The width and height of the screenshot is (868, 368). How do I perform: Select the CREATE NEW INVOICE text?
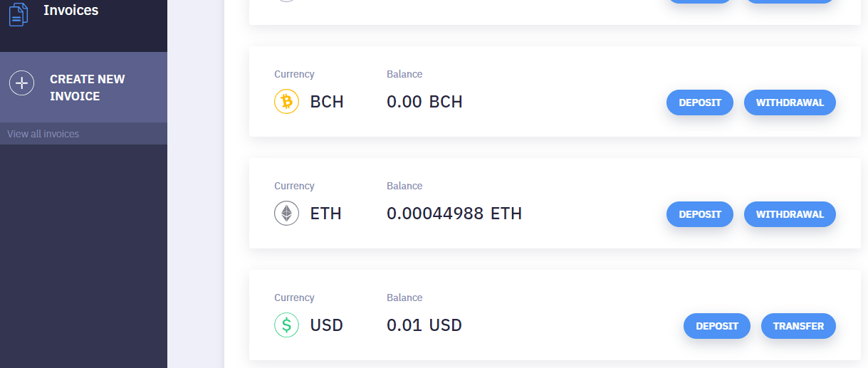87,88
